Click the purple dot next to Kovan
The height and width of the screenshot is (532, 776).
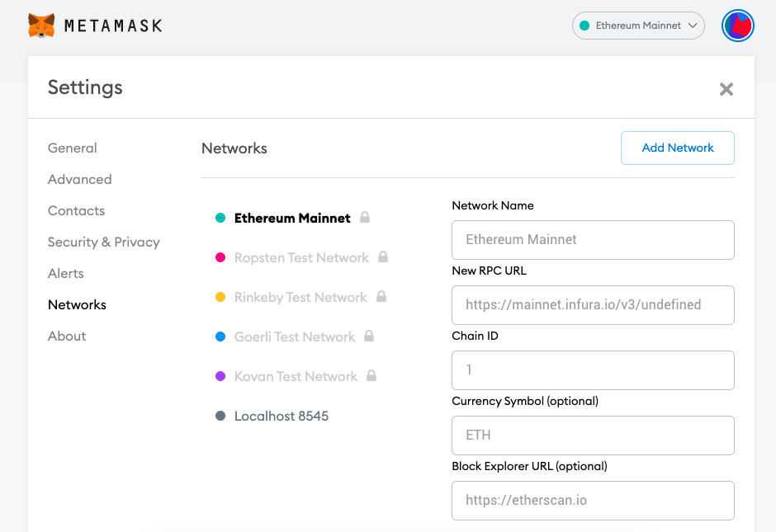(x=220, y=376)
